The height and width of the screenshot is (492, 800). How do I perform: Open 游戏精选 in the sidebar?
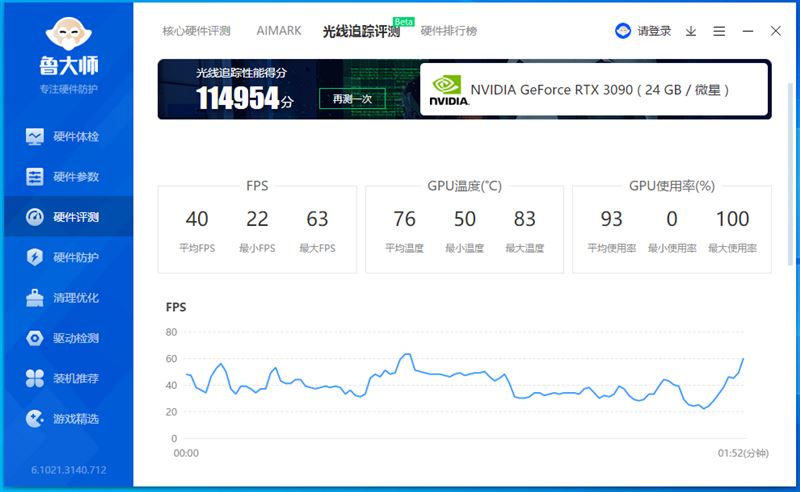68,419
